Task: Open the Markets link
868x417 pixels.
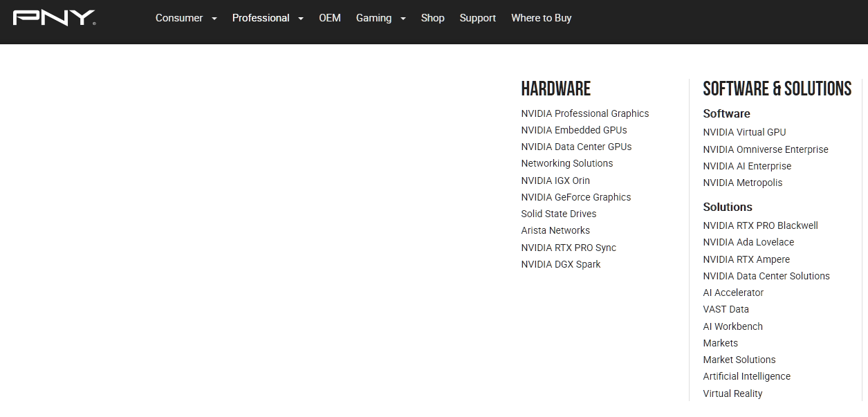Action: [721, 343]
